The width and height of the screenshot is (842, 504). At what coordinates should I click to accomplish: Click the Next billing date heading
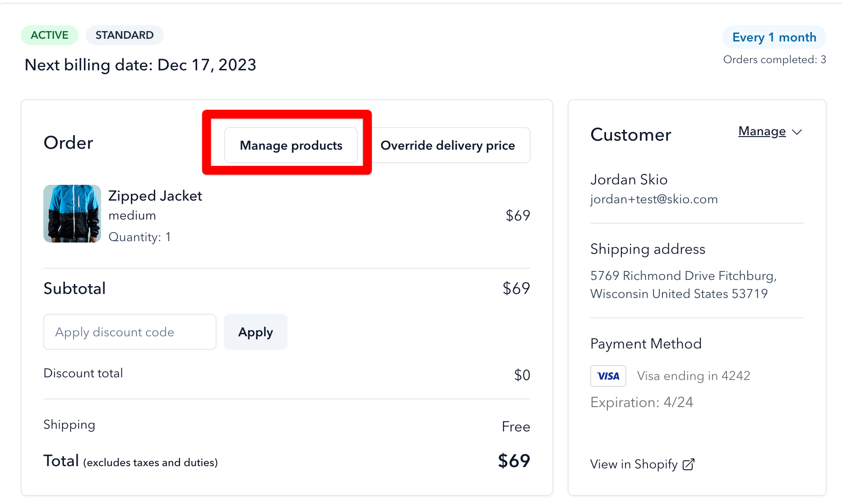coord(140,65)
